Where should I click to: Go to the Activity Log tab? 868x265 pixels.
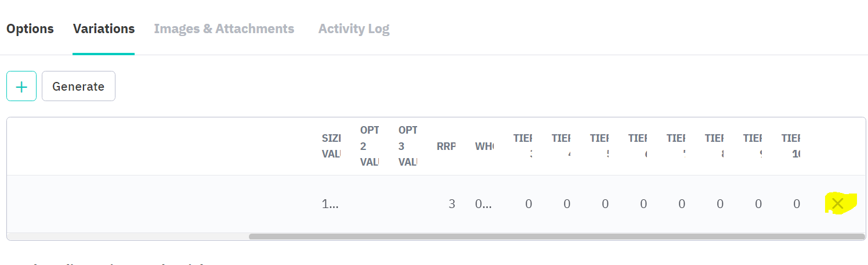pos(354,28)
